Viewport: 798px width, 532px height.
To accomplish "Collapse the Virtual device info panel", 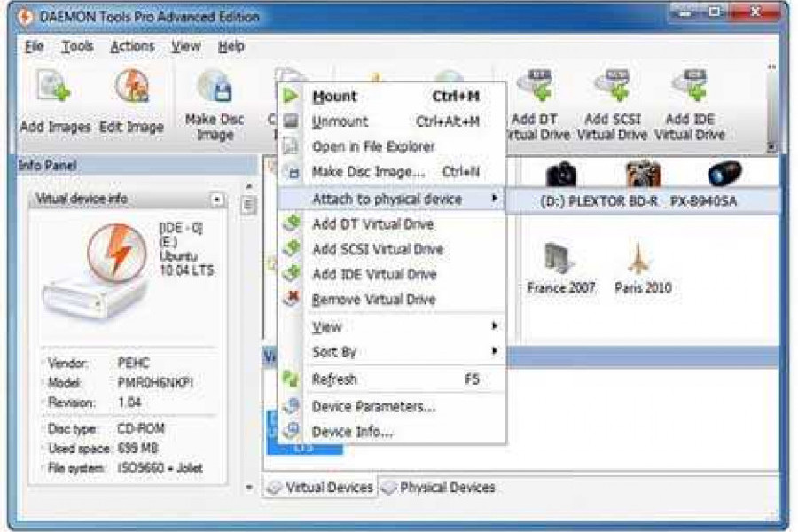I will click(x=217, y=199).
